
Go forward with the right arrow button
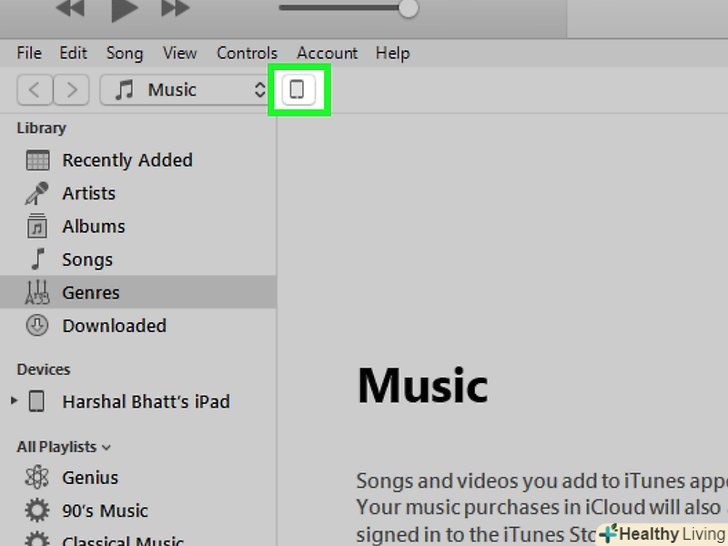point(71,90)
